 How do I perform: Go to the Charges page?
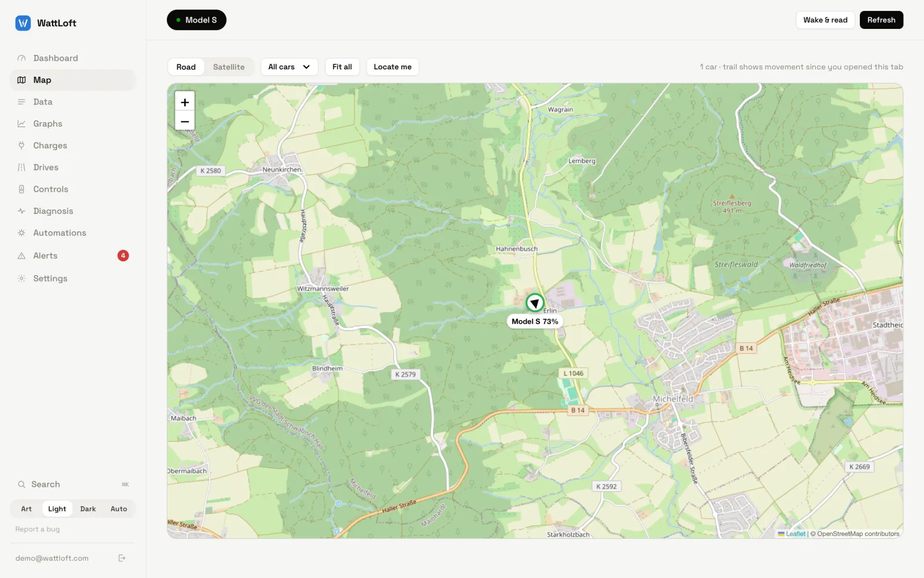73,146
